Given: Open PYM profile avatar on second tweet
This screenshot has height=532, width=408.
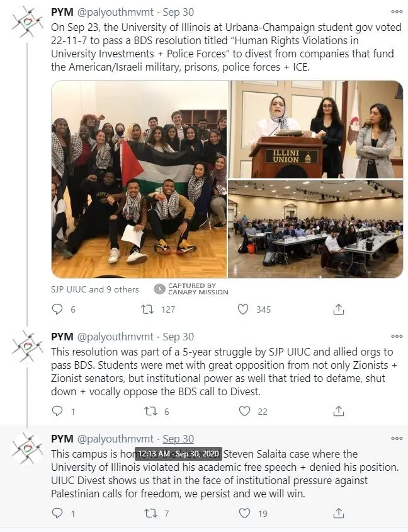Looking at the screenshot, I should (27, 347).
